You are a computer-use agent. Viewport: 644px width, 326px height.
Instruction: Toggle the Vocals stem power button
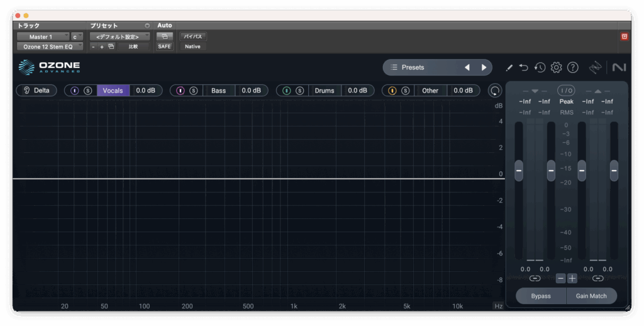[x=75, y=91]
